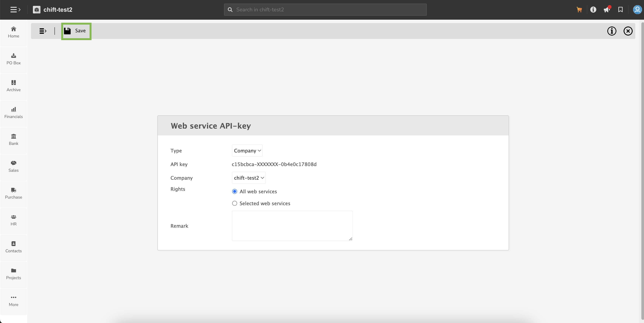
Task: Select All web services radio button
Action: pyautogui.click(x=234, y=192)
